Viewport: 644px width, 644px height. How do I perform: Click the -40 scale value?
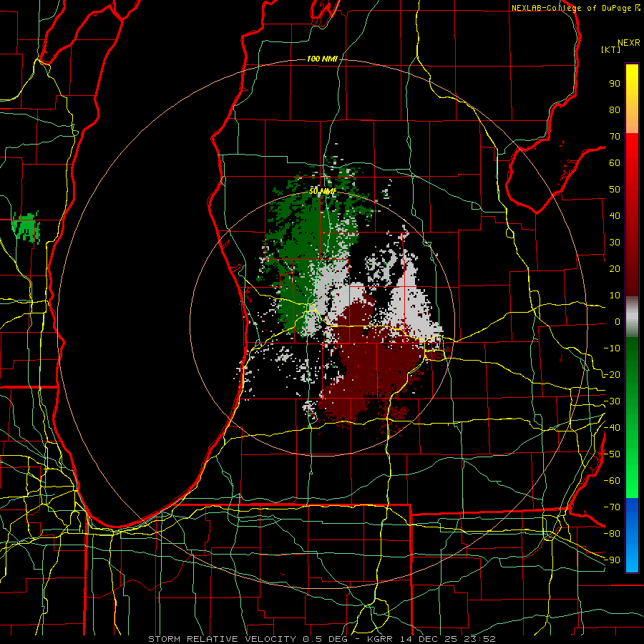click(612, 428)
